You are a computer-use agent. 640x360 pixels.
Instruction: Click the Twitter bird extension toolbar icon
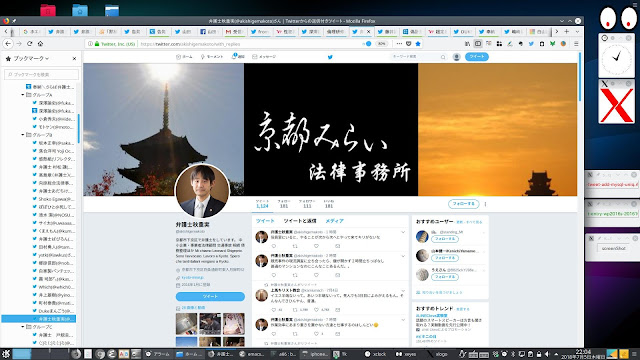(531, 44)
